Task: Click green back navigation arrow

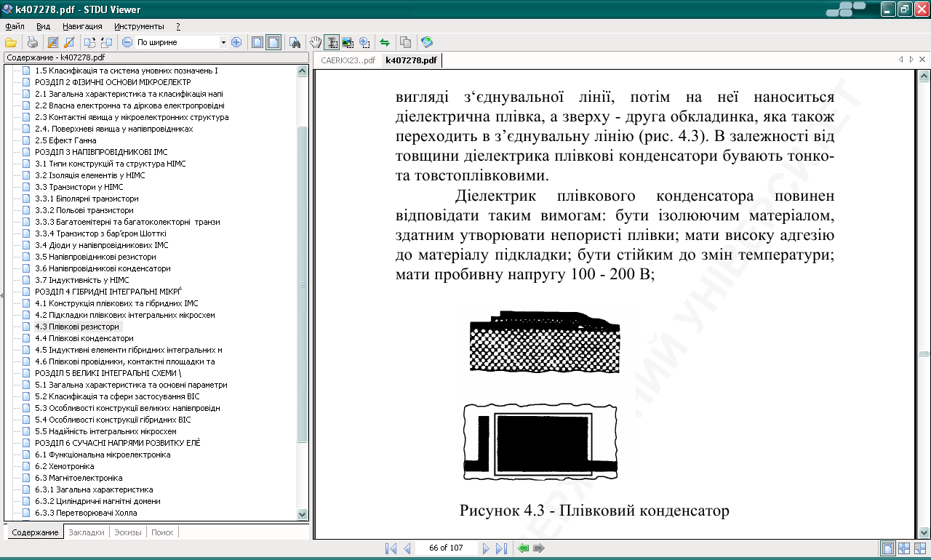Action: tap(523, 548)
